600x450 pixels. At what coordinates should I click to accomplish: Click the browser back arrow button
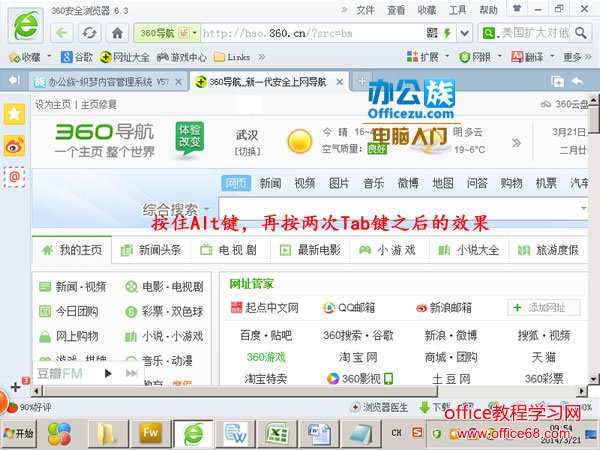click(x=62, y=33)
